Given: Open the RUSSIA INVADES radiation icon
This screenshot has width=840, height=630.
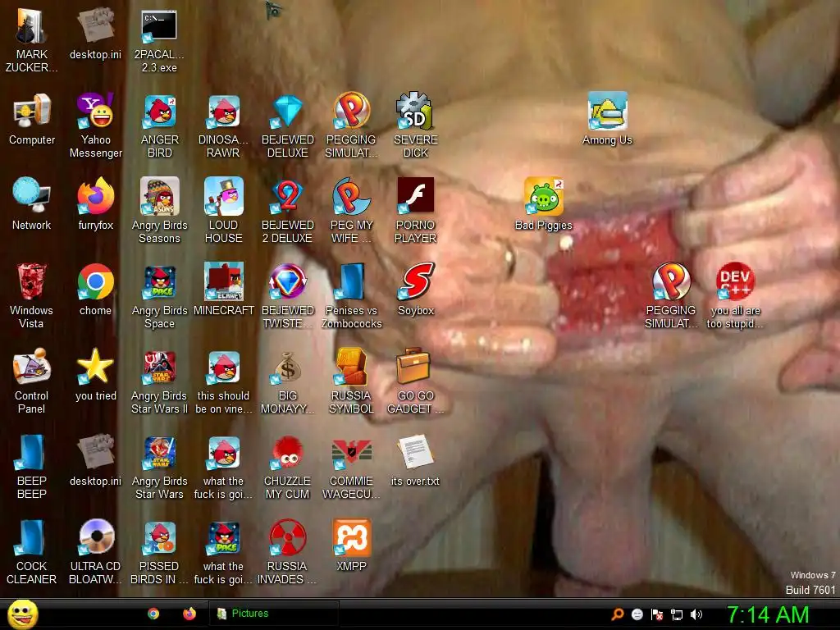Looking at the screenshot, I should (288, 552).
